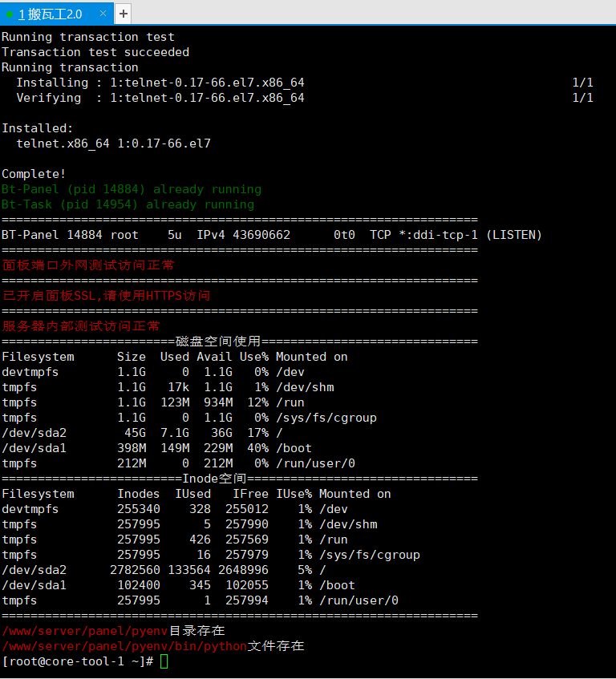Click the plus button to add a new tab
The image size is (616, 679).
pos(123,14)
